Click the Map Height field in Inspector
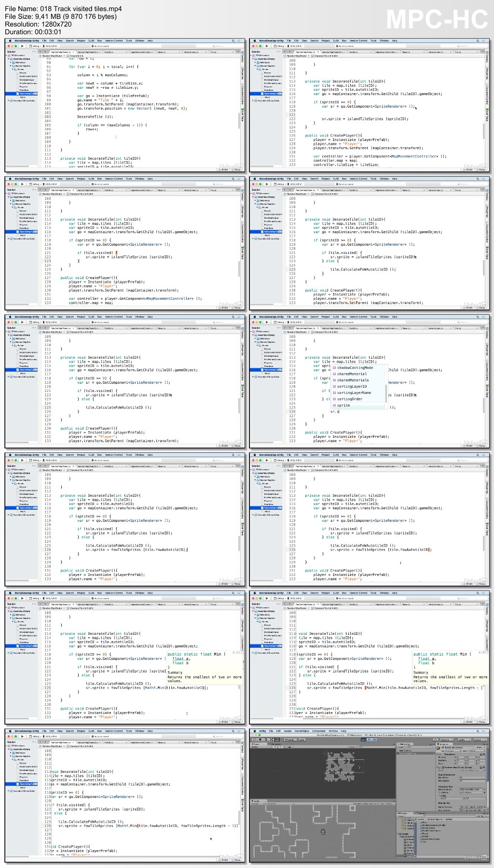 click(472, 781)
